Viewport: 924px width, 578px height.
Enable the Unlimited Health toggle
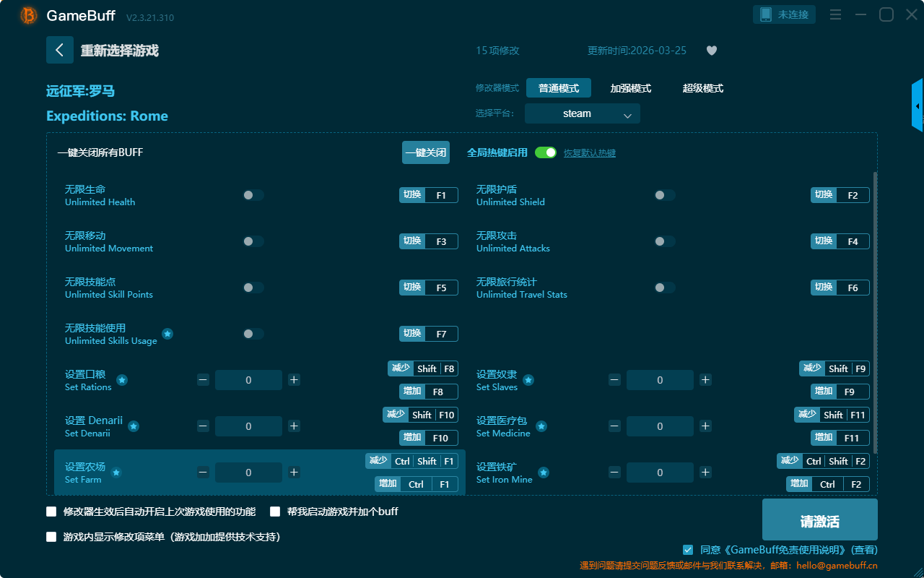pyautogui.click(x=253, y=195)
